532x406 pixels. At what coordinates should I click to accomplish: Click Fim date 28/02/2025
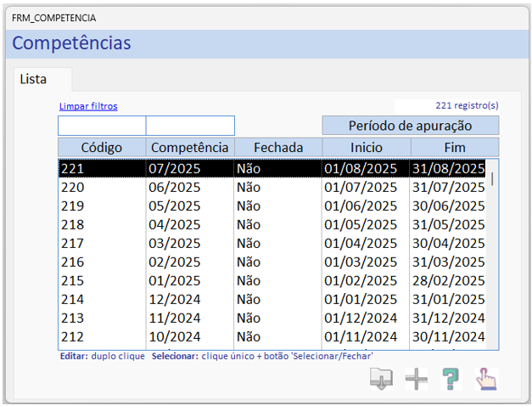tap(449, 280)
